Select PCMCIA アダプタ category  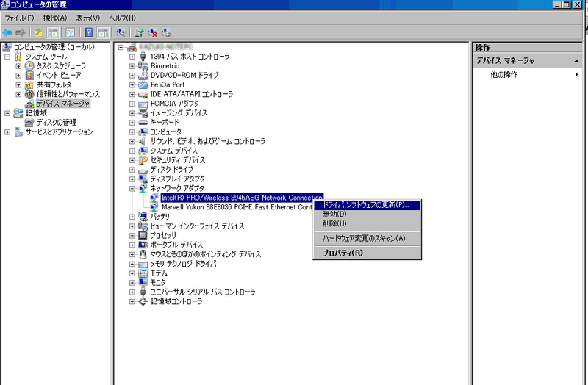click(x=174, y=104)
